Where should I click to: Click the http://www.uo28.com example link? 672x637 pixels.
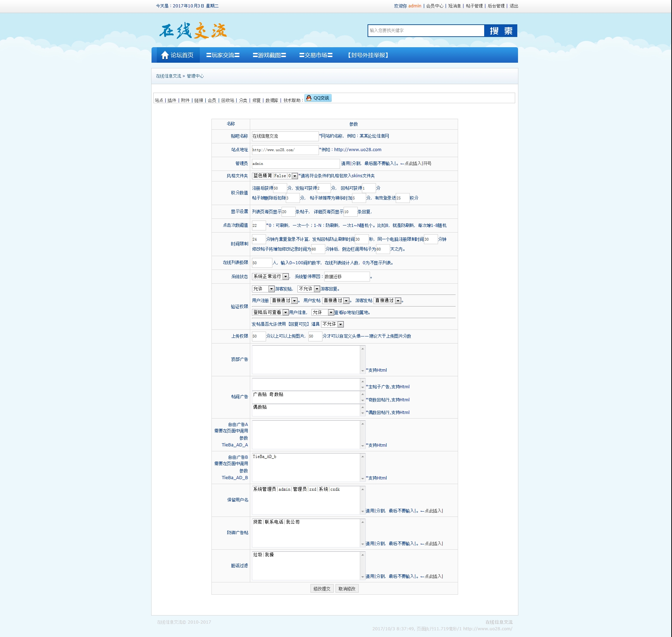coord(358,150)
